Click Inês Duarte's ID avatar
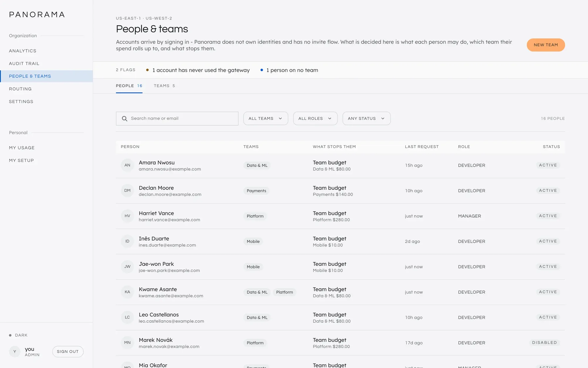Image resolution: width=588 pixels, height=368 pixels. pos(127,241)
